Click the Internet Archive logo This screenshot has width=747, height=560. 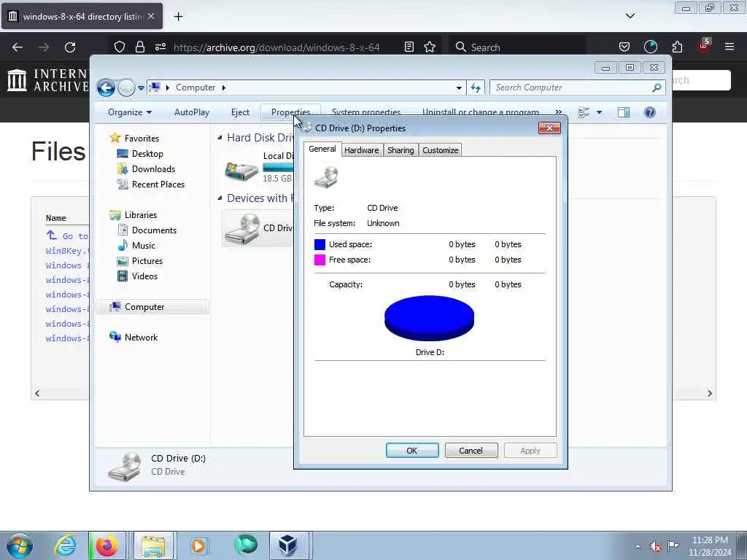(x=47, y=80)
